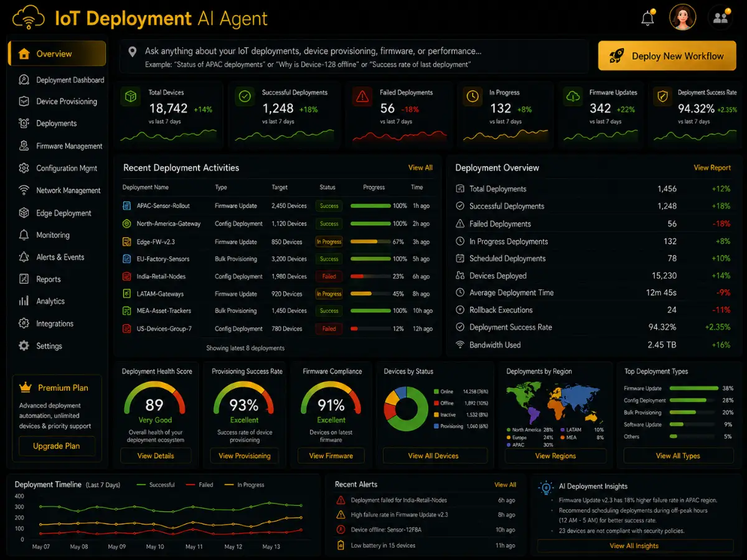Click the Reports sidebar icon
This screenshot has height=560, width=747.
(24, 279)
